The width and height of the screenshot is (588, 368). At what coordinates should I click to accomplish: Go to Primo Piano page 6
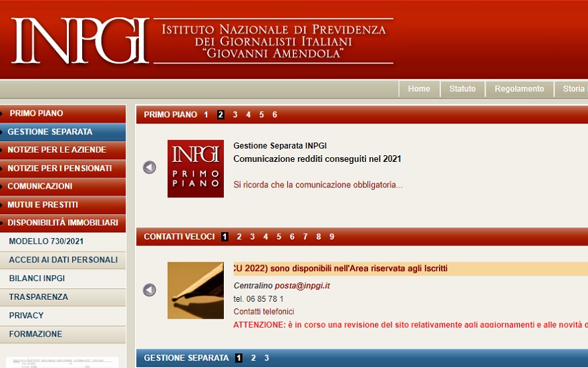tap(275, 115)
